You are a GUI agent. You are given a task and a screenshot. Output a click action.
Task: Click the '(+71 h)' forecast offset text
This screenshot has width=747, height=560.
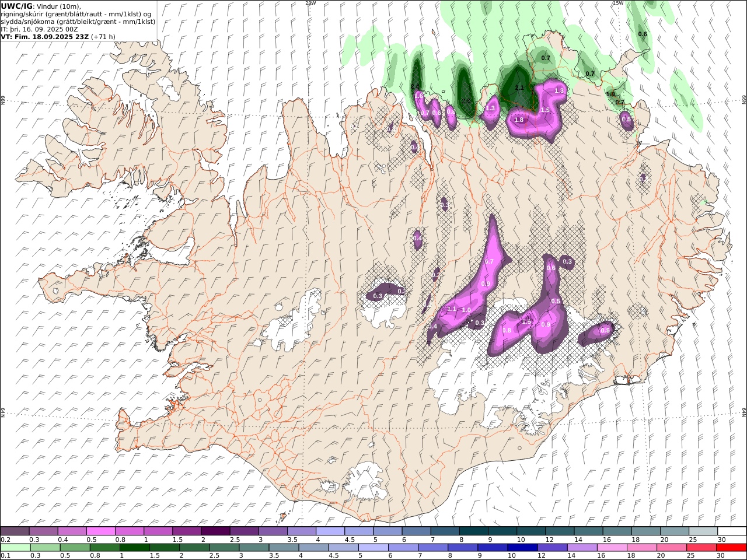[x=103, y=36]
